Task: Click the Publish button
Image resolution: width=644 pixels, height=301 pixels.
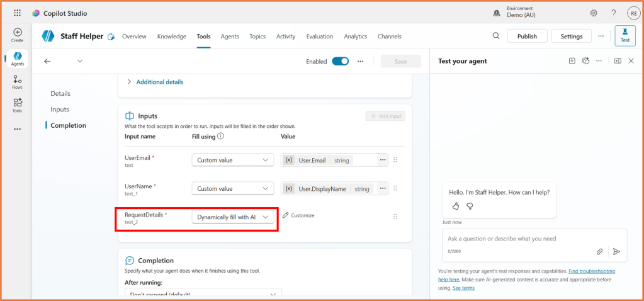Action: click(527, 37)
